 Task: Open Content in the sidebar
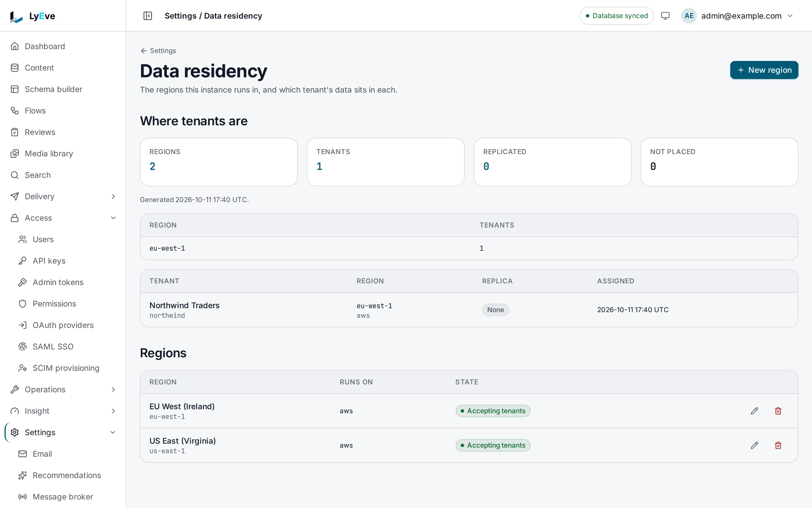[63, 68]
